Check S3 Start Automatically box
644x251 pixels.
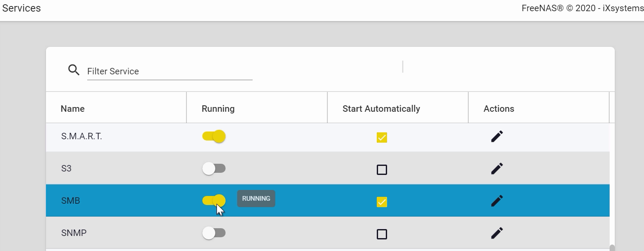coord(382,170)
